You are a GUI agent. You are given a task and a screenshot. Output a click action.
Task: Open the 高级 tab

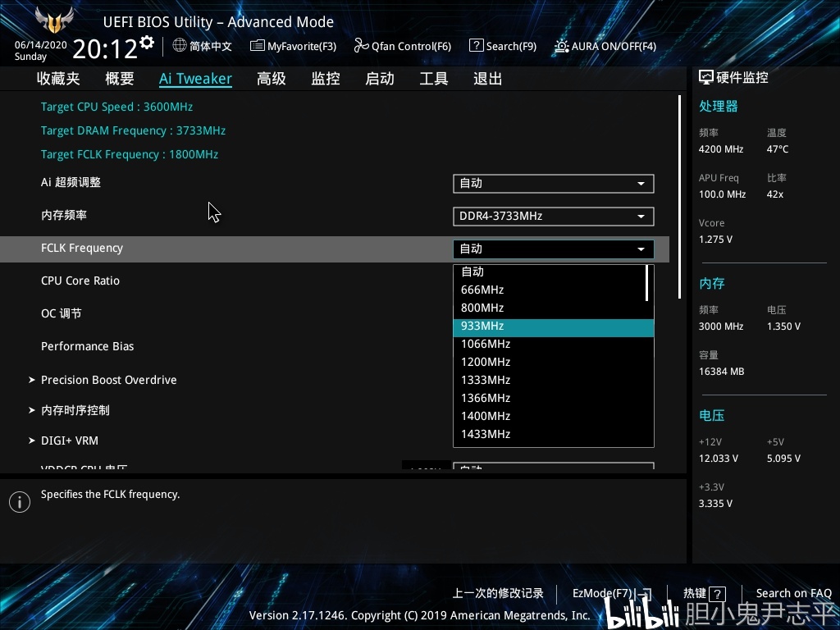pyautogui.click(x=271, y=79)
